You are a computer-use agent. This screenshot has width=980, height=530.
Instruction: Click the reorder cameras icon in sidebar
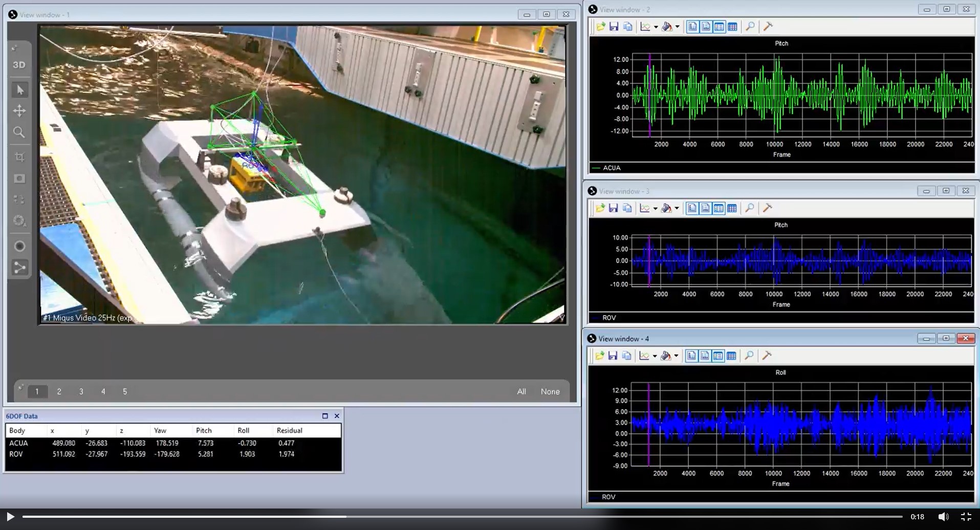click(19, 200)
